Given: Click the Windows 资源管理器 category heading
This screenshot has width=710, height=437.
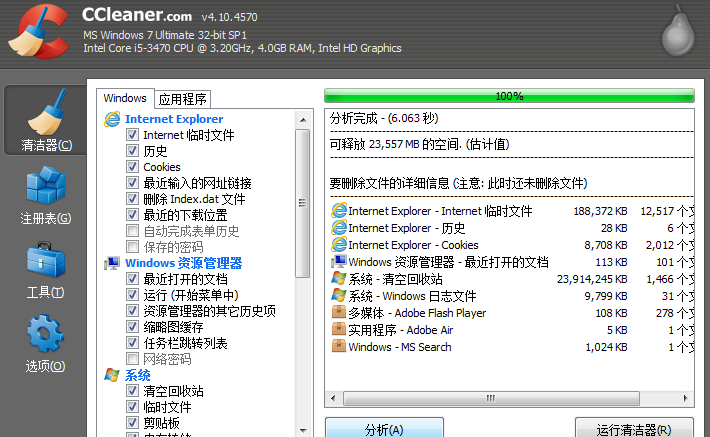Looking at the screenshot, I should pos(184,263).
